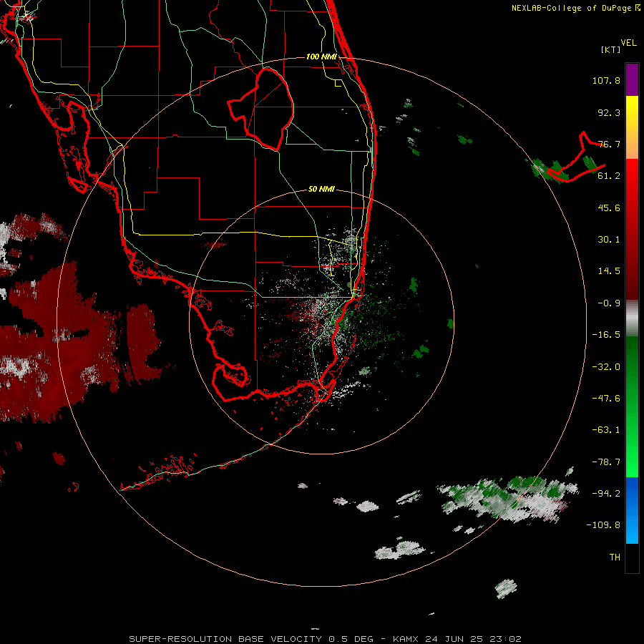The width and height of the screenshot is (644, 644).
Task: Click the gray near-zero segment of the color bar
Action: pos(632,318)
